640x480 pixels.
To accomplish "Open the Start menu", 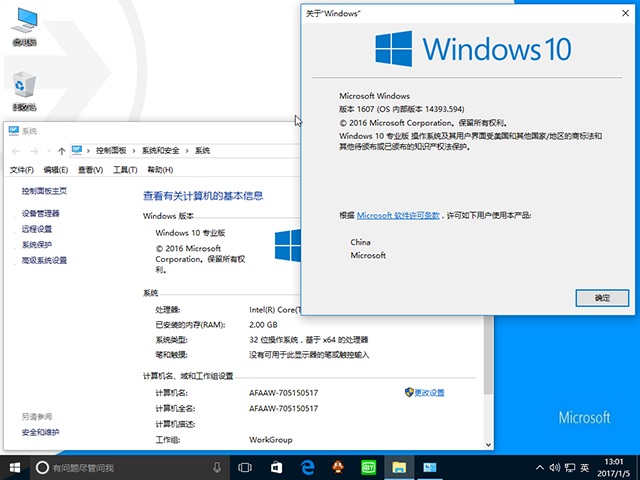I will 15,467.
